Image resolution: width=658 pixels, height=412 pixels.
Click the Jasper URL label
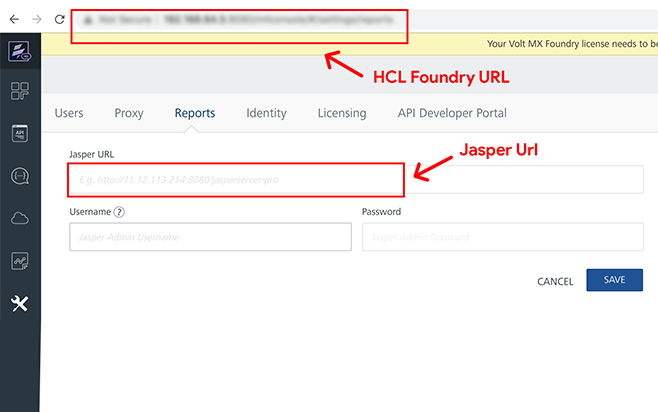click(91, 154)
